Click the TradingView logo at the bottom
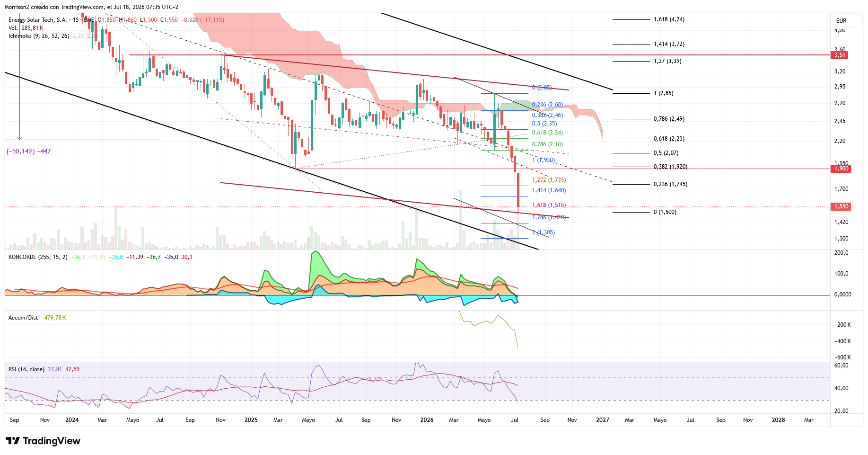Image resolution: width=868 pixels, height=455 pixels. 43,441
